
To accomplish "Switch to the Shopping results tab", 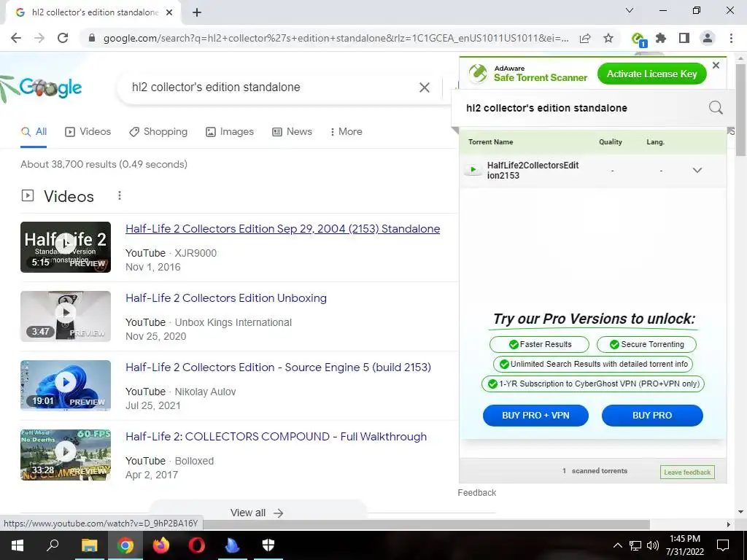I will [x=158, y=132].
